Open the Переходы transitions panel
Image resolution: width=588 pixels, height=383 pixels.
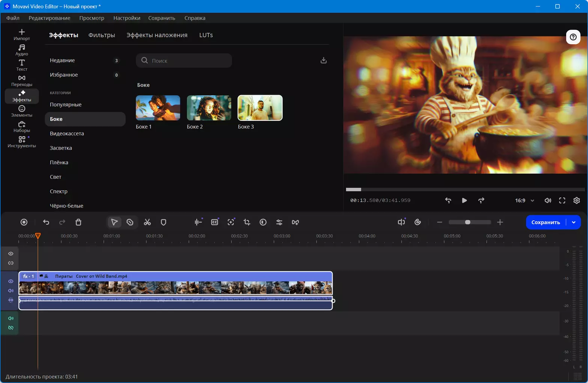click(x=22, y=81)
